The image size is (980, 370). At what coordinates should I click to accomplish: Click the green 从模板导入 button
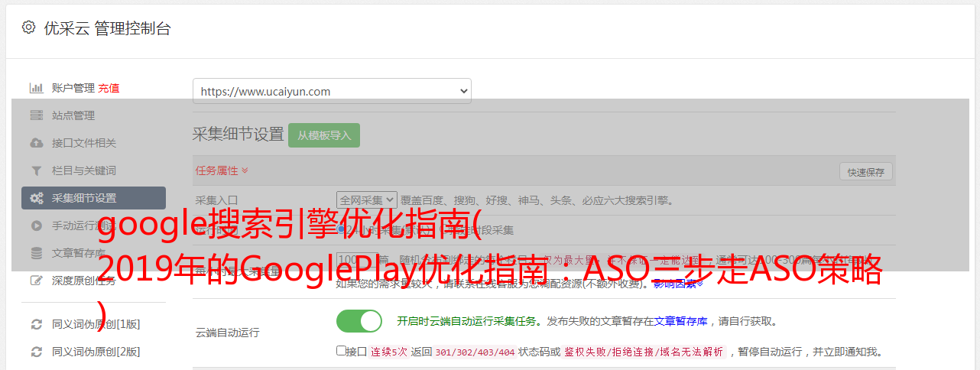pos(324,135)
